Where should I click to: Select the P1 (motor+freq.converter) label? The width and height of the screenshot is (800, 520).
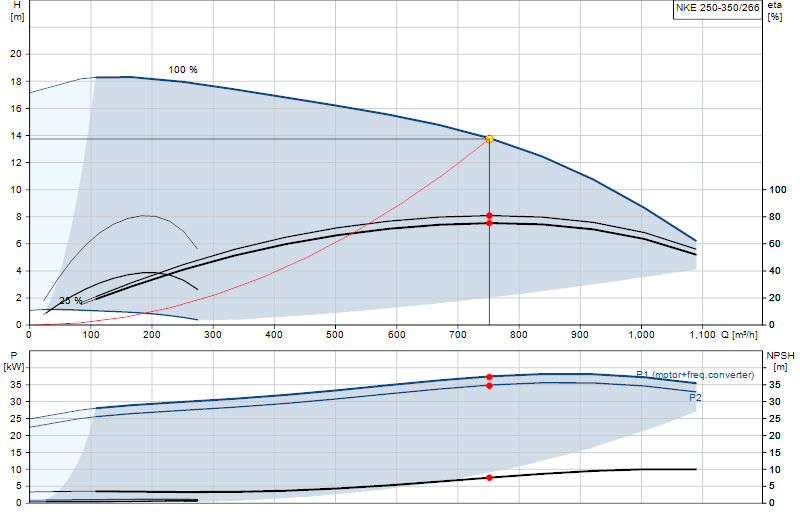tap(695, 375)
